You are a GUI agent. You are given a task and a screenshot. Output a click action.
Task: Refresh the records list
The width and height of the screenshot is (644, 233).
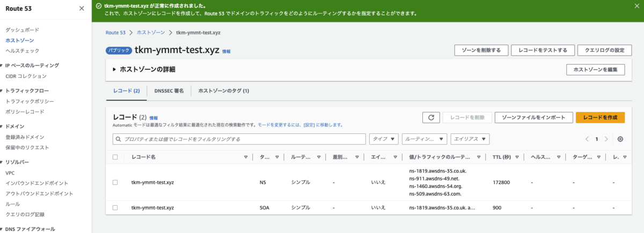[431, 117]
